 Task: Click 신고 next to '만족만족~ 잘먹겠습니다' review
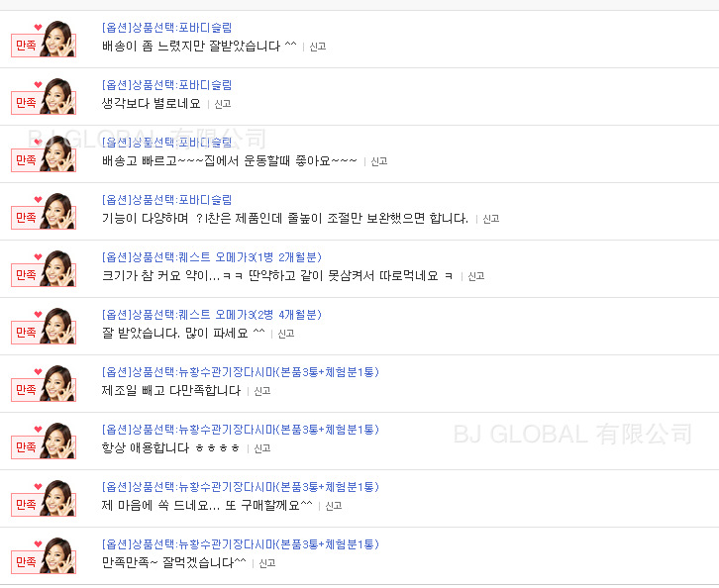(x=266, y=563)
